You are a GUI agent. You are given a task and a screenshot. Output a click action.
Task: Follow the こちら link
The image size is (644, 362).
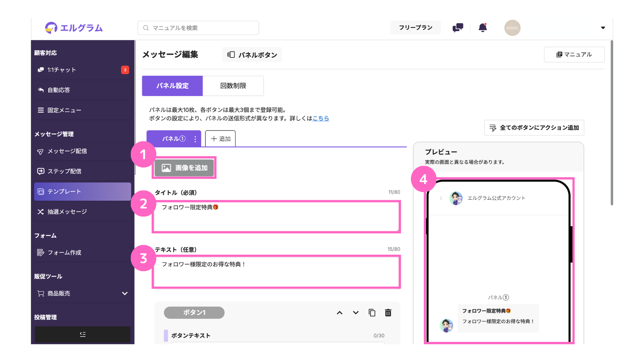coord(321,118)
